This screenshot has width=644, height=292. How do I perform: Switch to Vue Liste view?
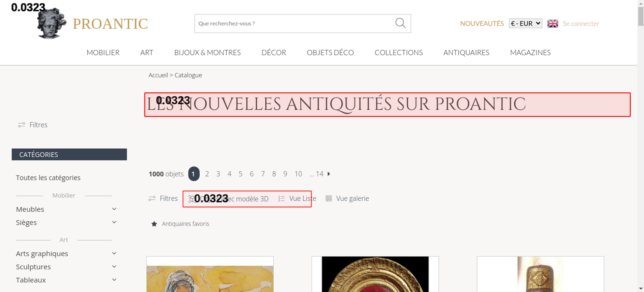coord(297,198)
